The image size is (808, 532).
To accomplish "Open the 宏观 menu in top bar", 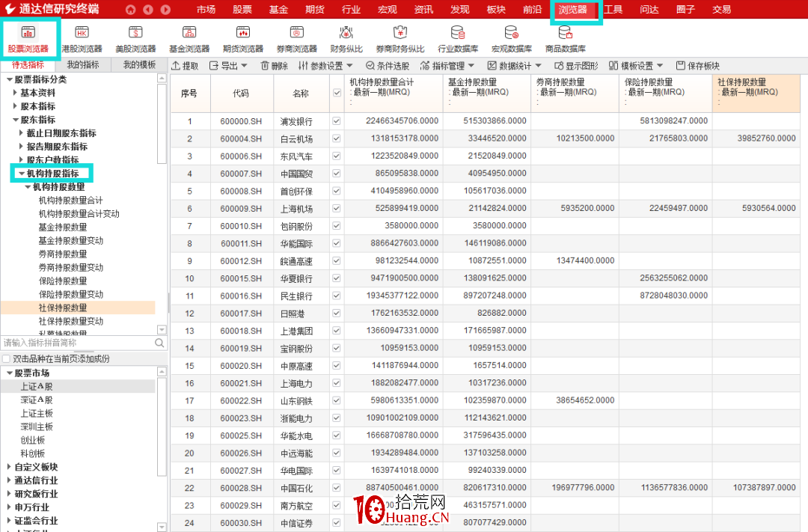I will [387, 10].
